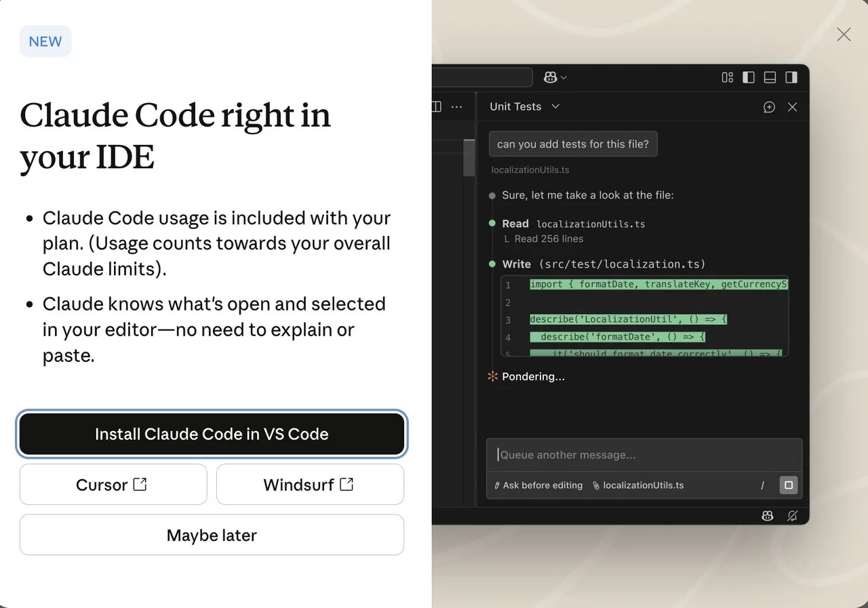The width and height of the screenshot is (868, 608).
Task: Focus the 'Queue another message' input
Action: point(644,455)
